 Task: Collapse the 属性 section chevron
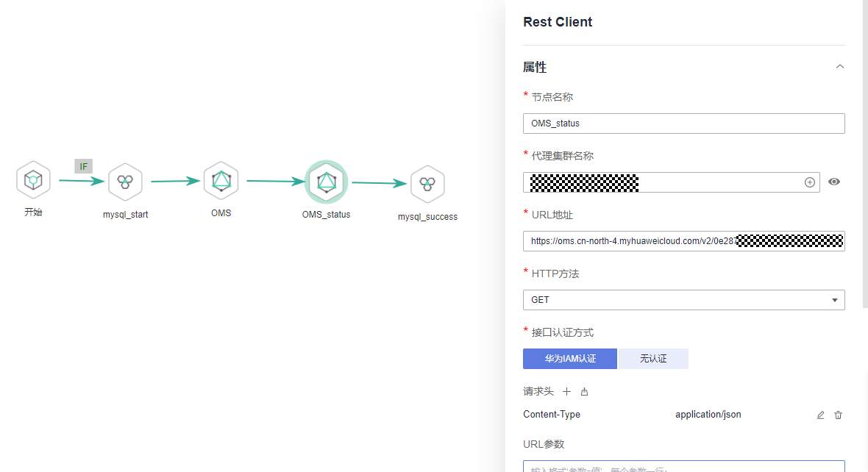click(x=840, y=67)
